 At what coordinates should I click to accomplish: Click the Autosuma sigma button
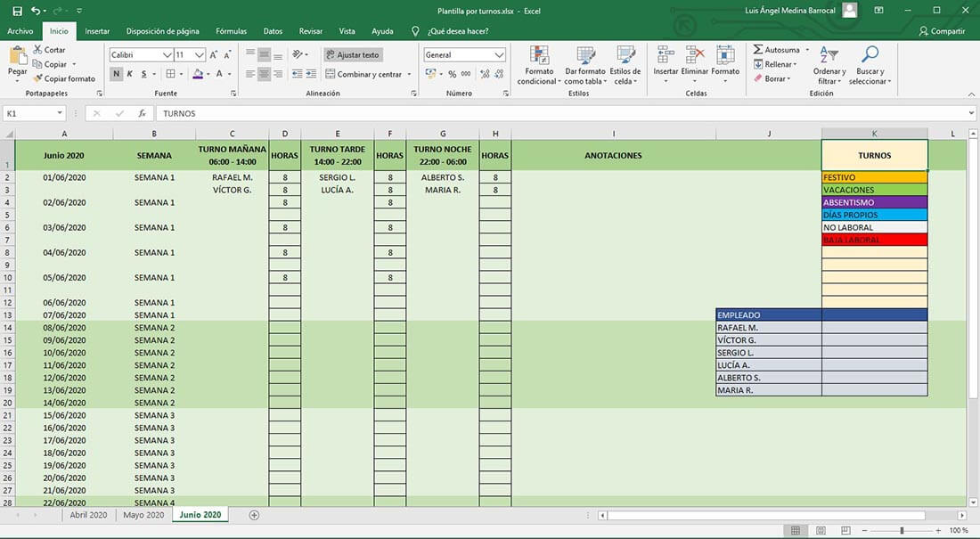tap(776, 49)
